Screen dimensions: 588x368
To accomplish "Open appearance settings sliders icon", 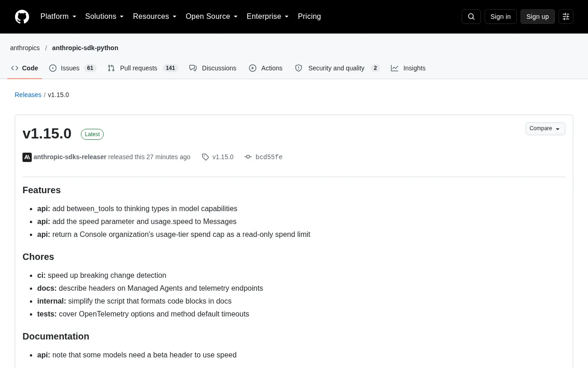I will click(x=566, y=17).
